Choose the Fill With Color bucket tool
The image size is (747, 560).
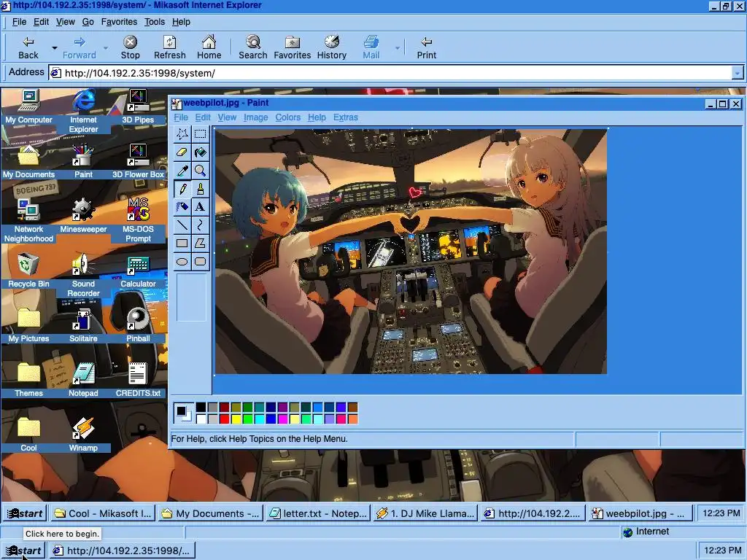pos(201,152)
